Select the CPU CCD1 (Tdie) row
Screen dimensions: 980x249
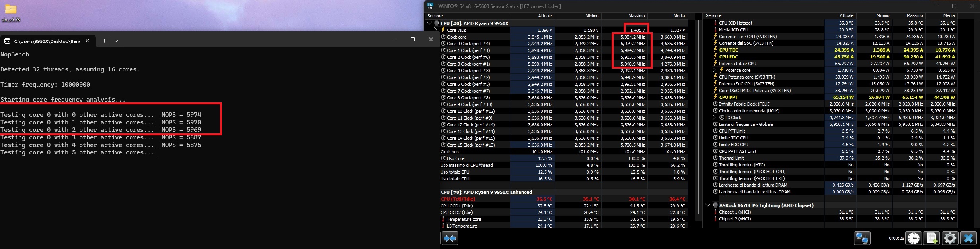point(564,206)
